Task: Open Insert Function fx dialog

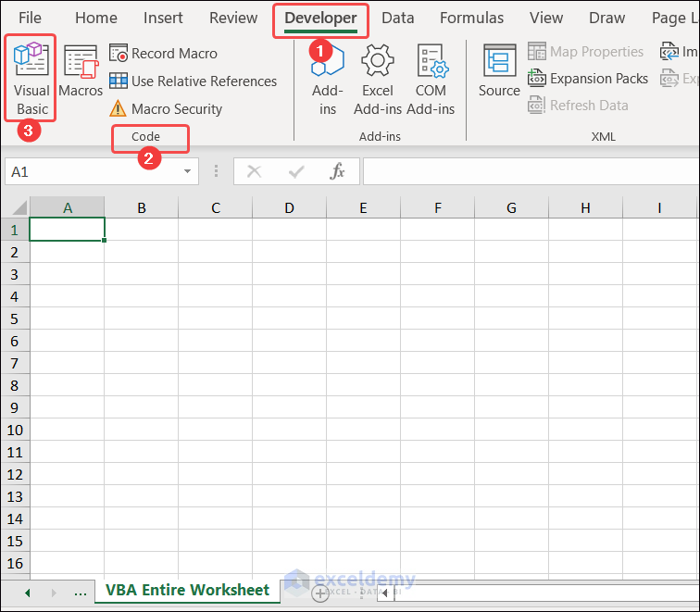Action: point(337,171)
